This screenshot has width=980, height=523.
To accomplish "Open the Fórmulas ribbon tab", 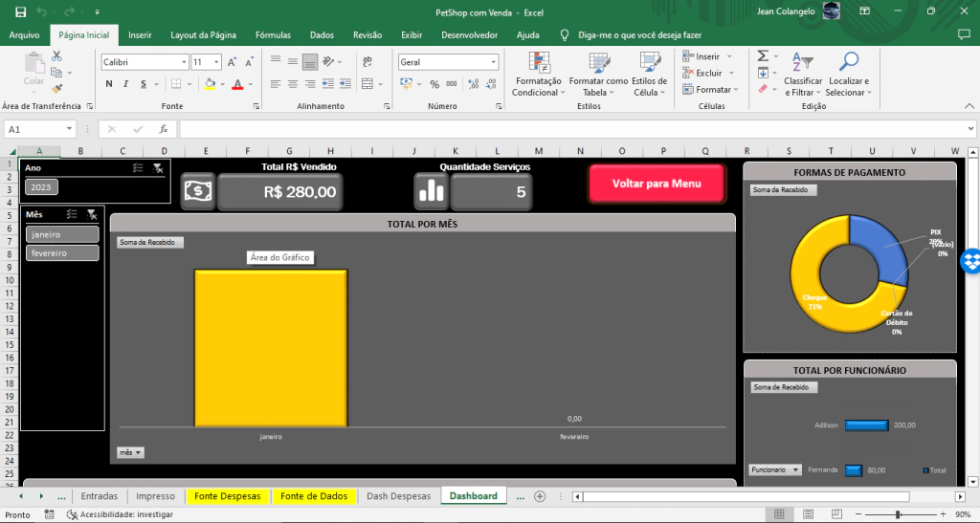I will pos(273,34).
